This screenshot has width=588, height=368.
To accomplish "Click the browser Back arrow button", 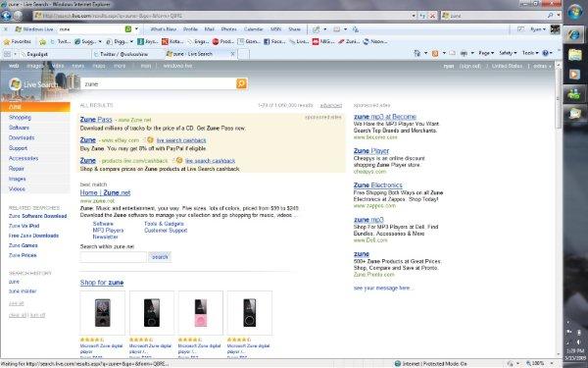I will 6,16.
